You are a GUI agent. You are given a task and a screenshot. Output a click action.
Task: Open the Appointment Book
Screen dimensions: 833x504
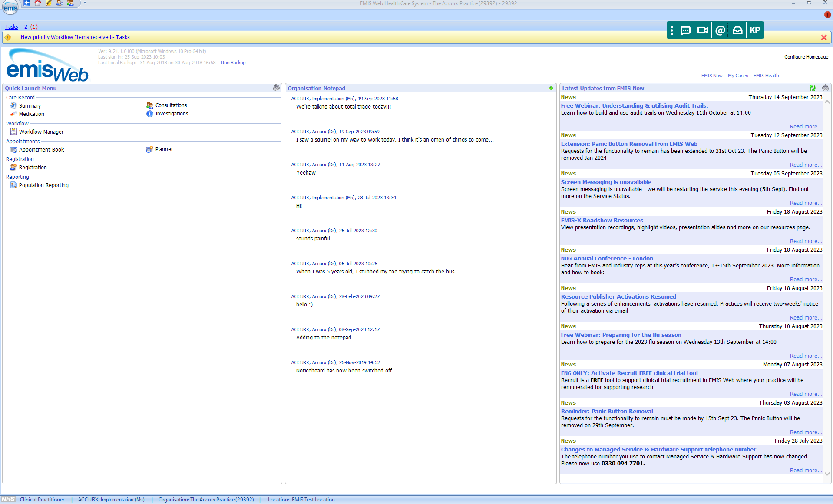(41, 150)
